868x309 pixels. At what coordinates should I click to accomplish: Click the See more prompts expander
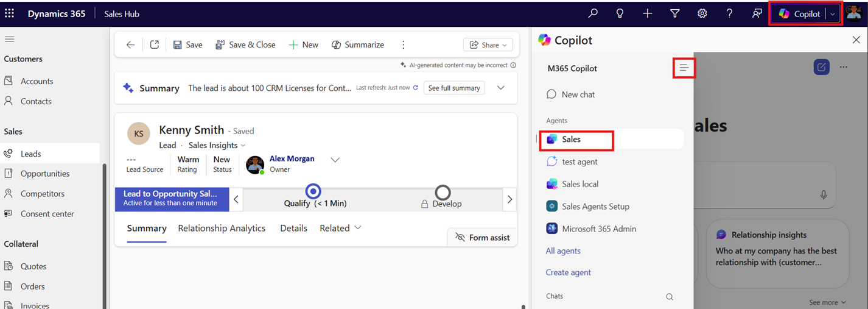point(827,302)
